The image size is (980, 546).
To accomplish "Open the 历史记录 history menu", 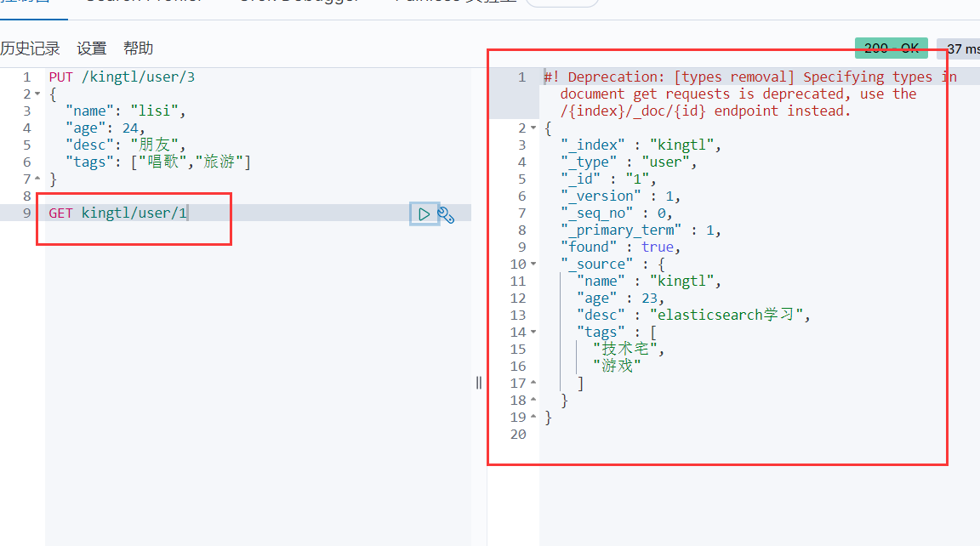I will pos(30,48).
